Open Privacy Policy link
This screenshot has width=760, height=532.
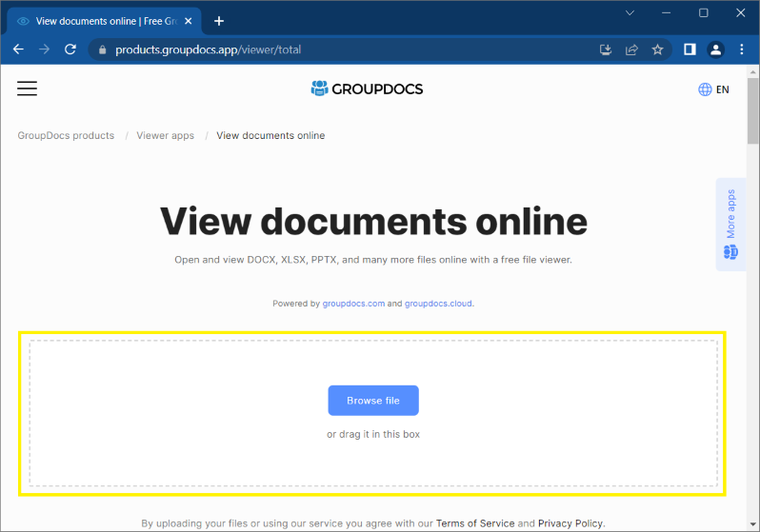coord(570,523)
